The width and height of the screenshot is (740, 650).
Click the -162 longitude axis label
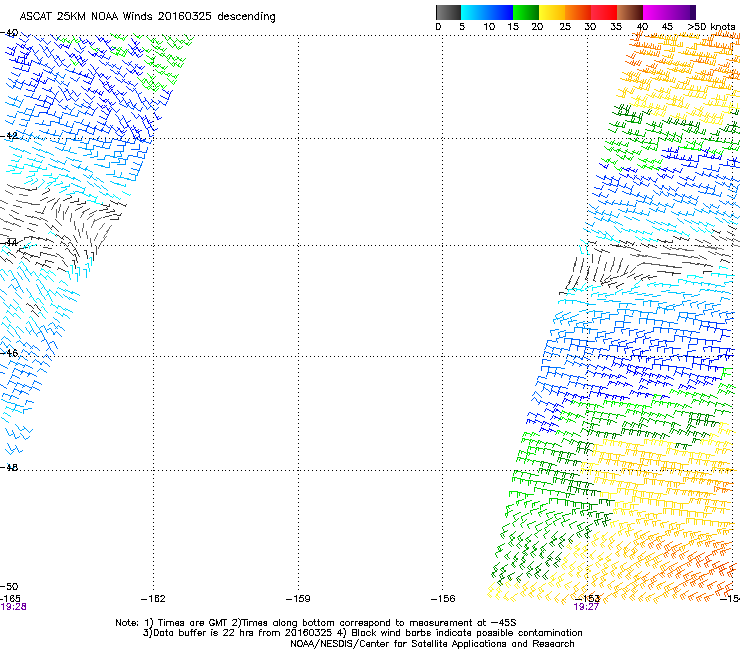click(x=153, y=599)
